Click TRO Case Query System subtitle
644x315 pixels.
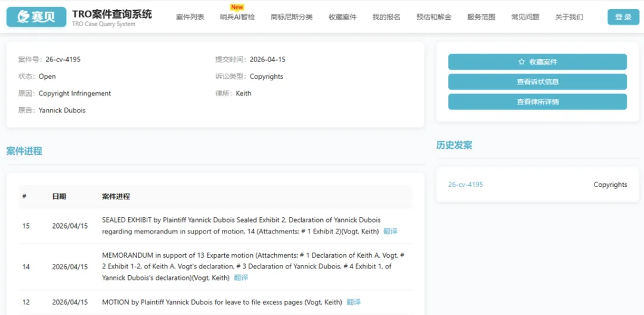point(104,24)
